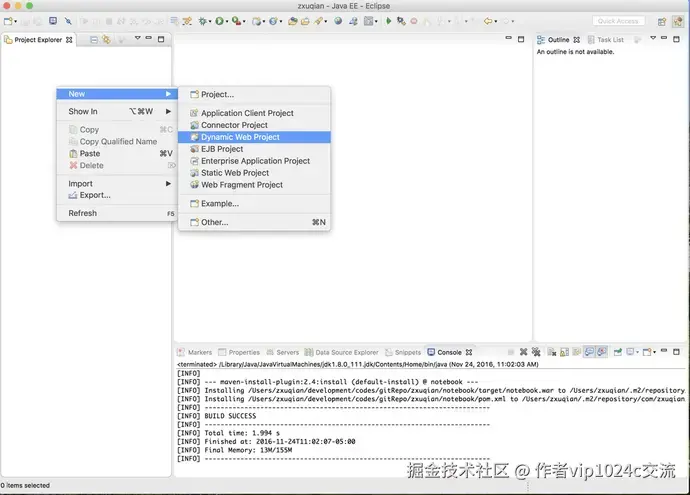Click the Open Perspective icon
Screen dimensions: 690x495
point(662,22)
